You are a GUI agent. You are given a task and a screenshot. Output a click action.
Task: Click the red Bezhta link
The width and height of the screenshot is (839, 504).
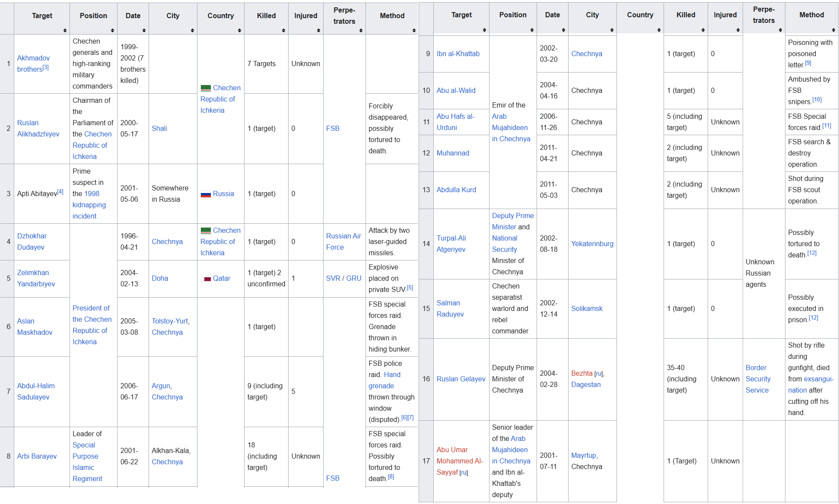tap(582, 373)
